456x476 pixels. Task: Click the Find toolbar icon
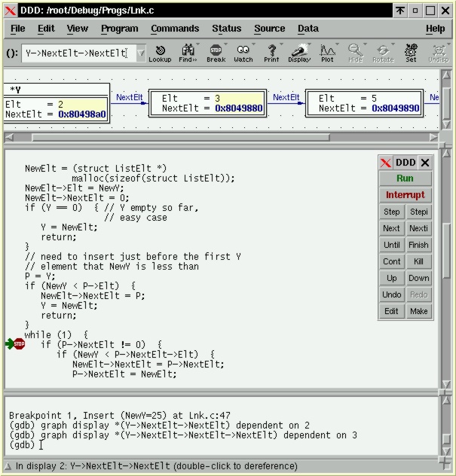(188, 53)
